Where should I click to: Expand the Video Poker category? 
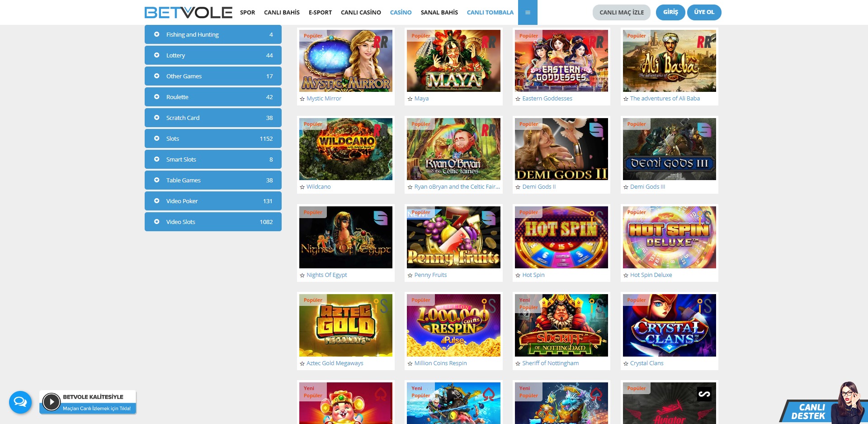click(x=213, y=201)
